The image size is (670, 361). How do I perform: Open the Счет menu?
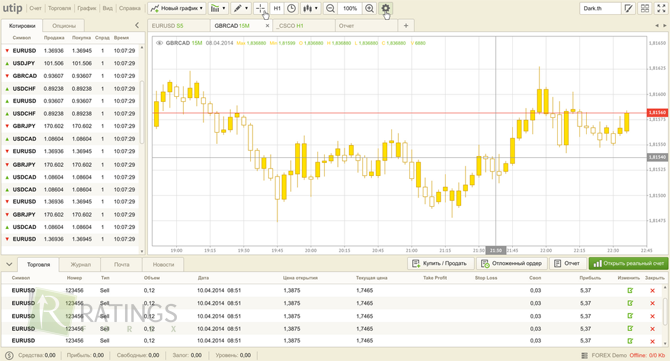[35, 8]
